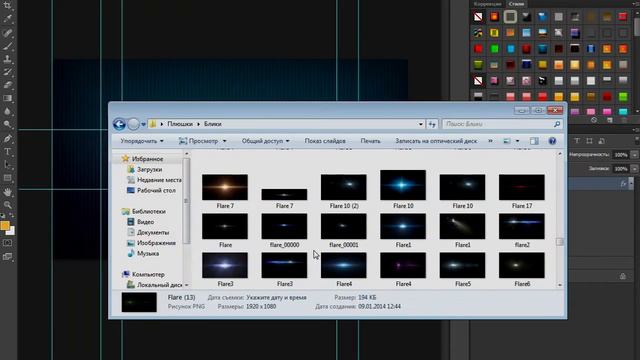Start Показ слайдов
This screenshot has height=360, width=640.
(325, 141)
